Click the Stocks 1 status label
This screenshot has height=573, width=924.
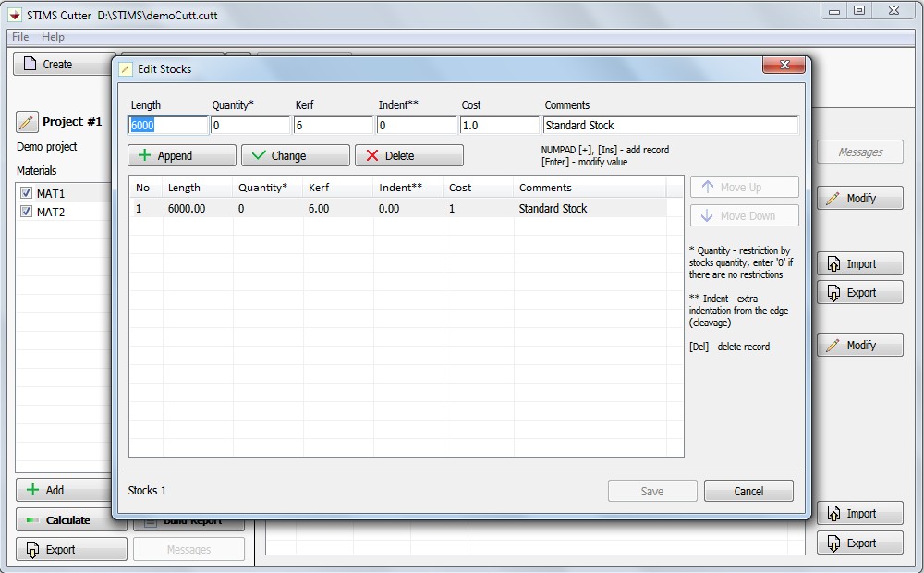pos(147,490)
